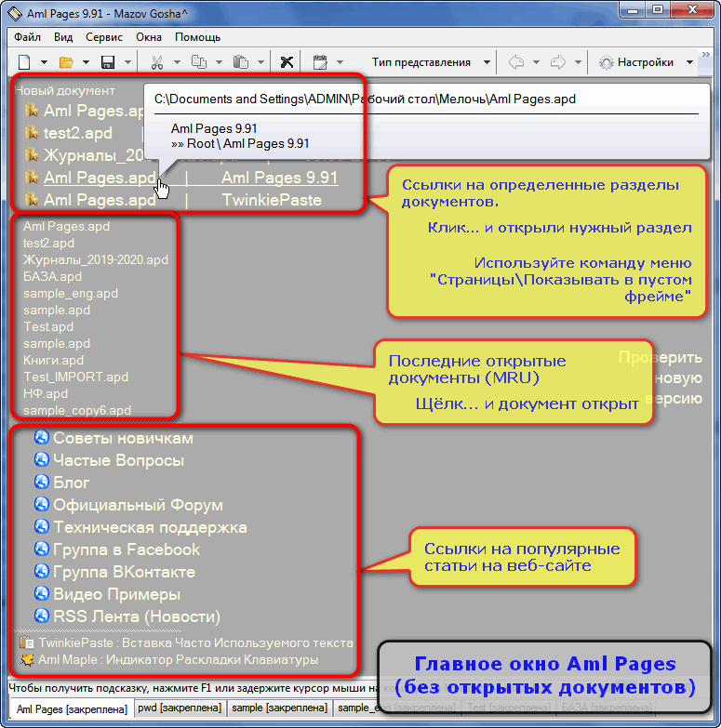Screen dimensions: 721x728
Task: Open recent document sample_copy6.apd
Action: 77,410
